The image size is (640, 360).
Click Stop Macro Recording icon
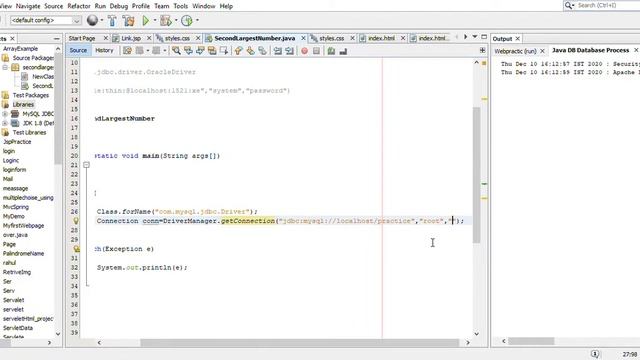(x=316, y=51)
